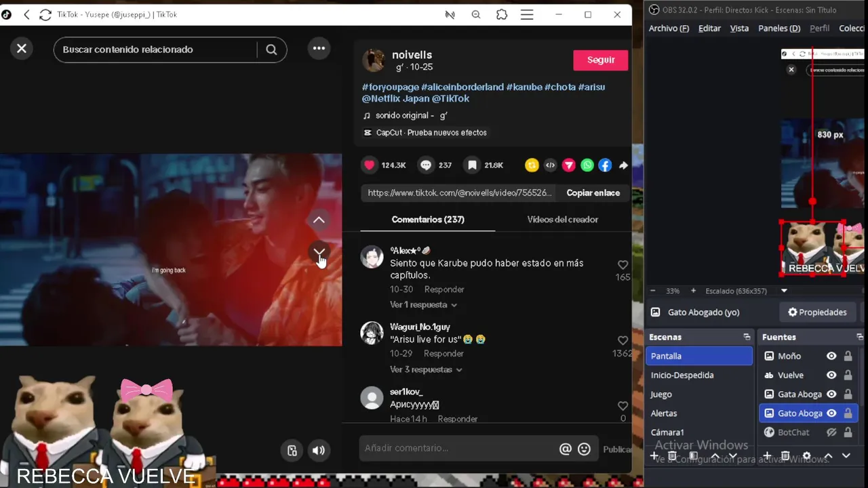Open OBS Vista menu
The image size is (868, 488).
tap(739, 28)
